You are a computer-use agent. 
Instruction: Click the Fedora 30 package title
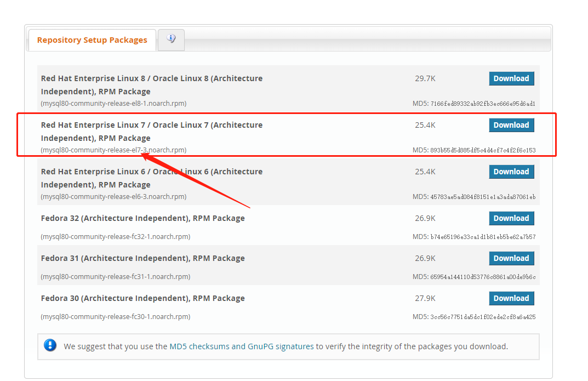tap(142, 298)
